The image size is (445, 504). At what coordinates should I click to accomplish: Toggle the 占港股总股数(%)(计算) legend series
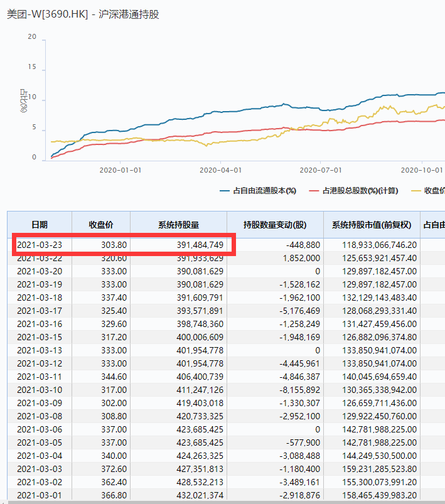click(354, 191)
